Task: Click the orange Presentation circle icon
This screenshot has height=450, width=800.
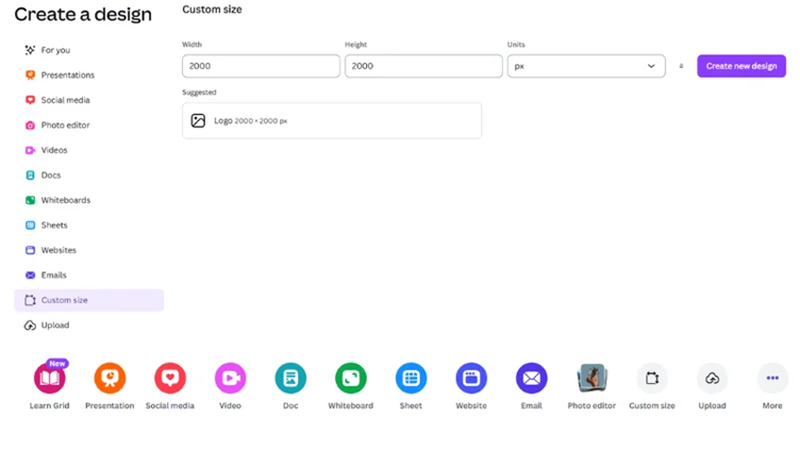Action: (x=110, y=378)
